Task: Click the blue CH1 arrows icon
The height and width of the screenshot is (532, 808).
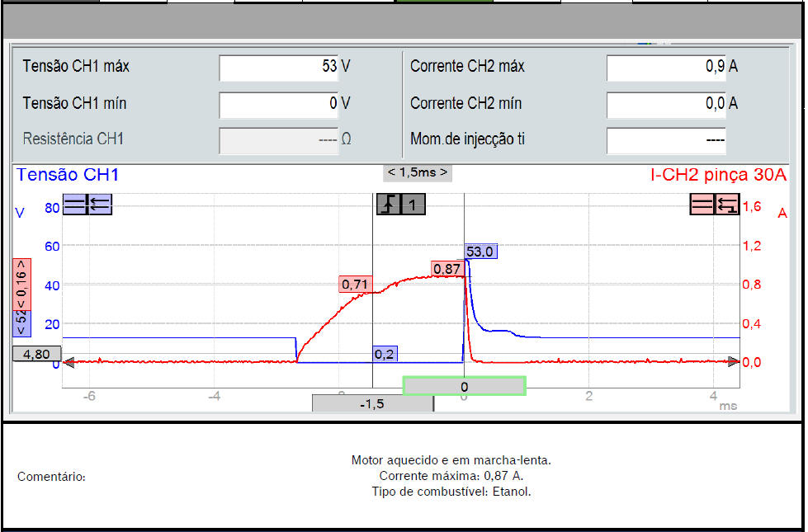Action: point(99,205)
